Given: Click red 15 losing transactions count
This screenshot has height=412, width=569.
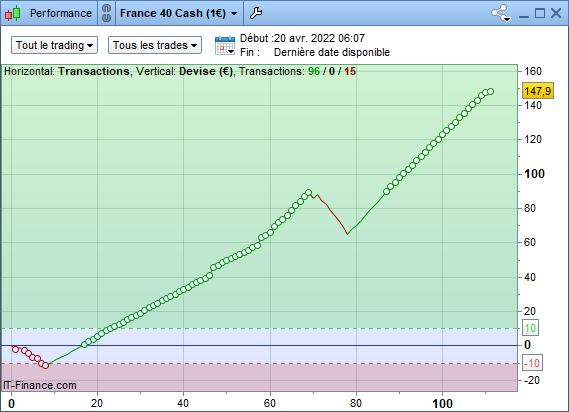Looking at the screenshot, I should pyautogui.click(x=350, y=71).
